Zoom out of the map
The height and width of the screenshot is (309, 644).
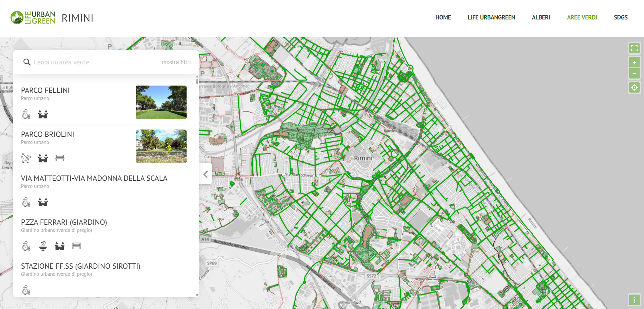coord(634,73)
